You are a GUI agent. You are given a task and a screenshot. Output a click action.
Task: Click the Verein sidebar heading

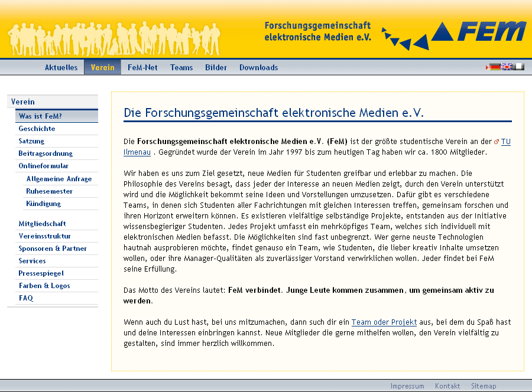click(53, 102)
